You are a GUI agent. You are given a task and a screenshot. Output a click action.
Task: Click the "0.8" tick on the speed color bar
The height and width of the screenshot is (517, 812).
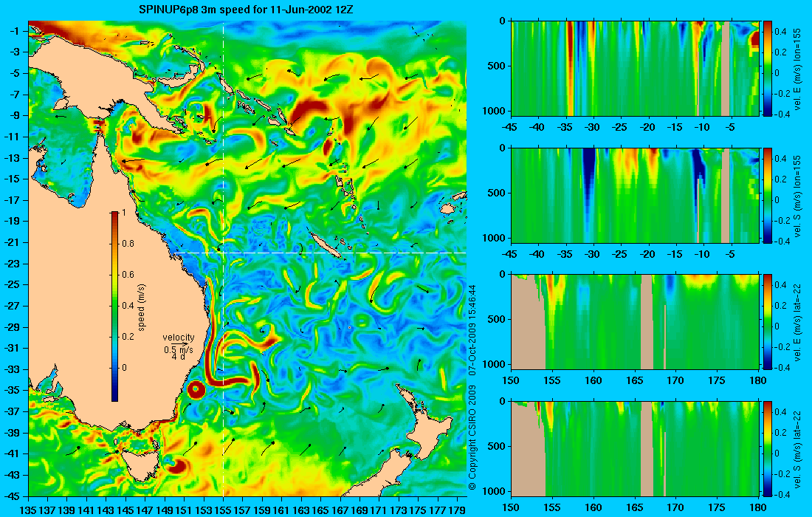click(x=128, y=244)
